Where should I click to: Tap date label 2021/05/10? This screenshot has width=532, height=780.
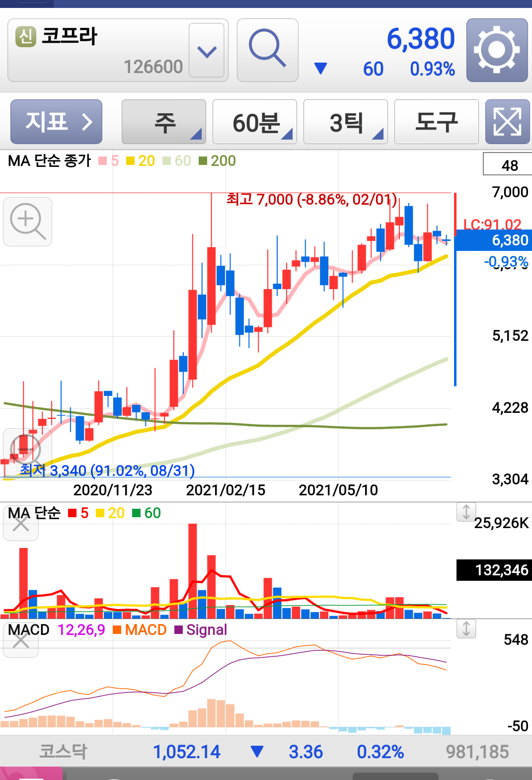click(338, 490)
